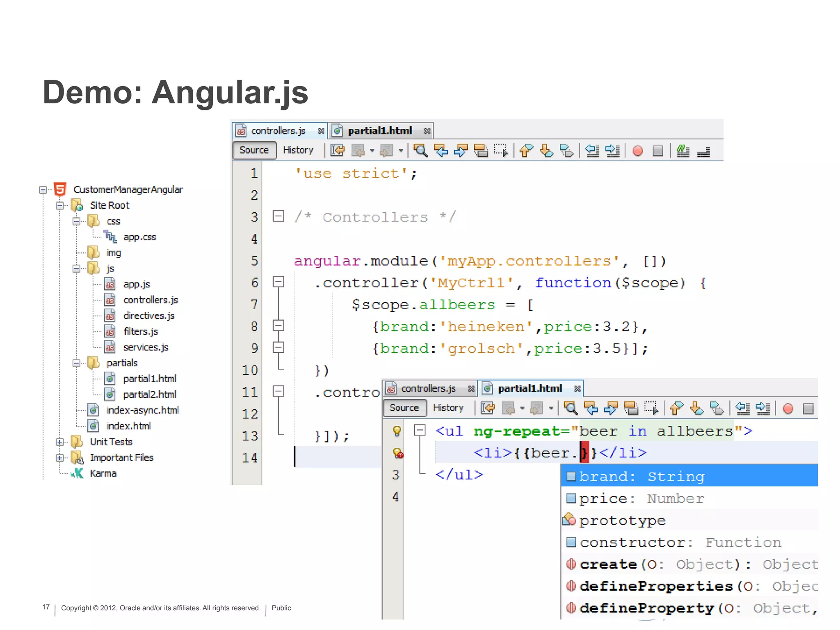Expand the Unit Tests node
This screenshot has width=840, height=630.
[60, 442]
